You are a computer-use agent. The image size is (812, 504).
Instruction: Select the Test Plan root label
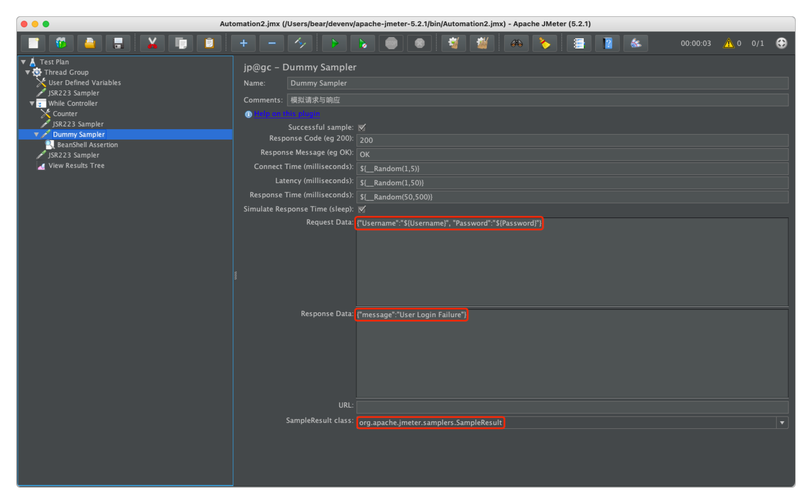54,62
